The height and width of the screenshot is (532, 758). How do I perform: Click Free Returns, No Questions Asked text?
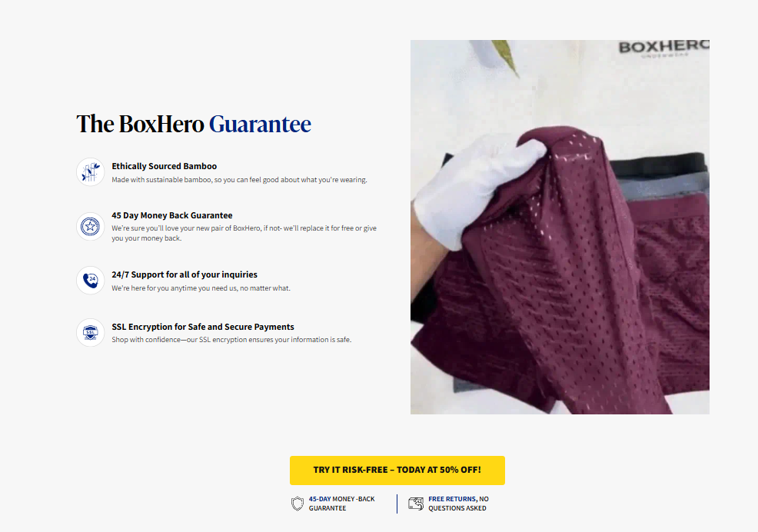tap(458, 504)
